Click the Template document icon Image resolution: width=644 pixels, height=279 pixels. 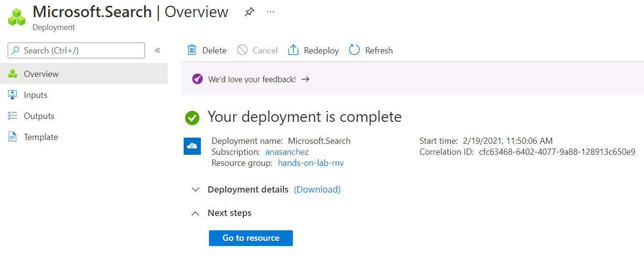click(12, 137)
